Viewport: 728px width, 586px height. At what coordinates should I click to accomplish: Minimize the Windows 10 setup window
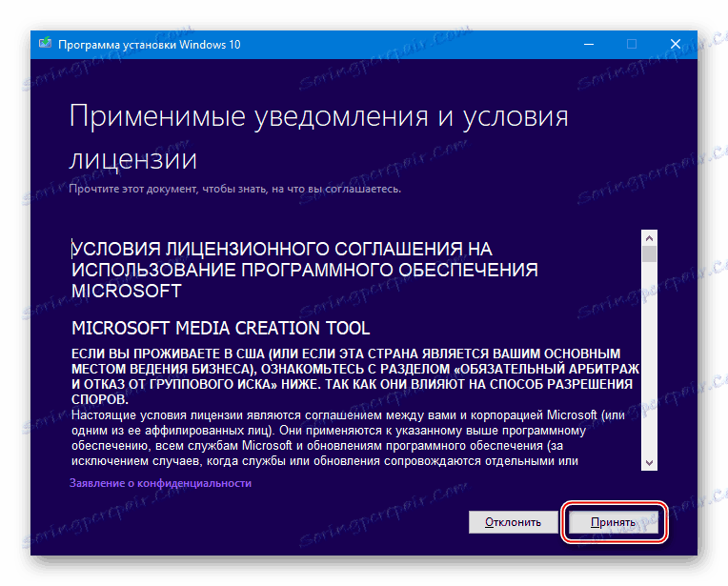[589, 44]
